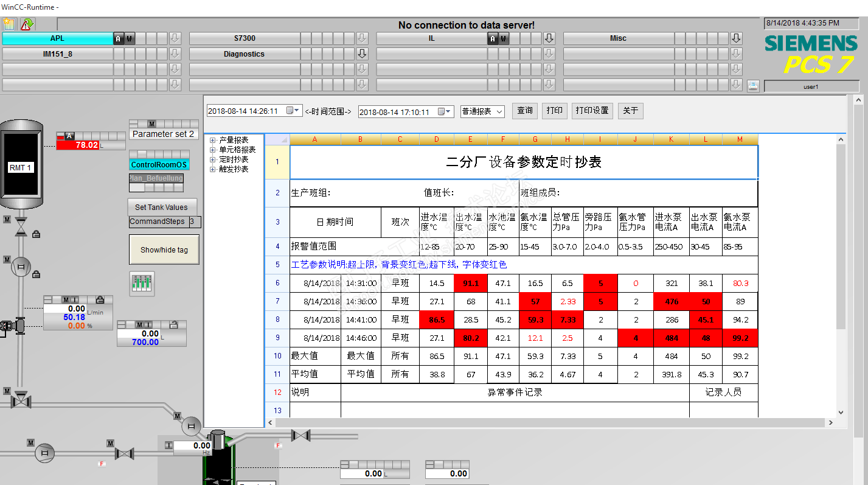The image size is (868, 485).
Task: Select the IM151_8 area button
Action: pos(58,54)
